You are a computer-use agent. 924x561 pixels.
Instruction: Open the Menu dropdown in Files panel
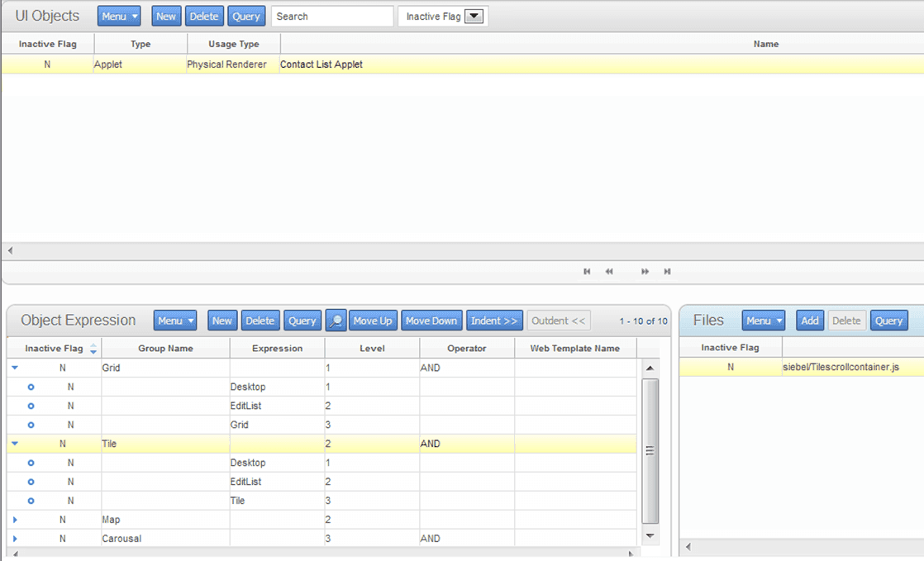(x=763, y=320)
